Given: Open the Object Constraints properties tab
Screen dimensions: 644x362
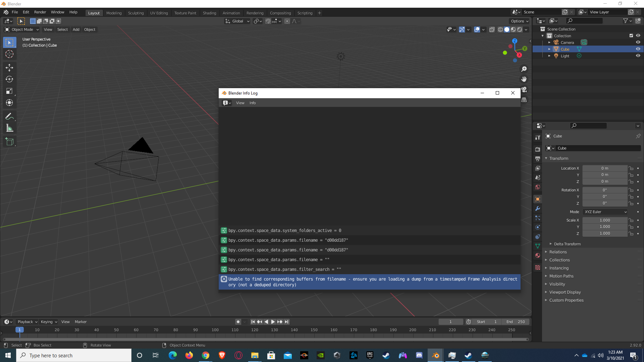Looking at the screenshot, I should [538, 237].
